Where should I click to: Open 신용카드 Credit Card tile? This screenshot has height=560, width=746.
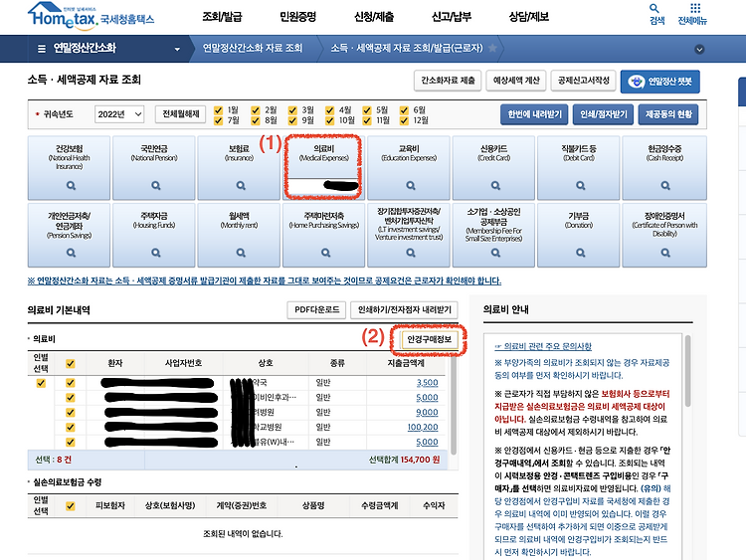(x=493, y=167)
